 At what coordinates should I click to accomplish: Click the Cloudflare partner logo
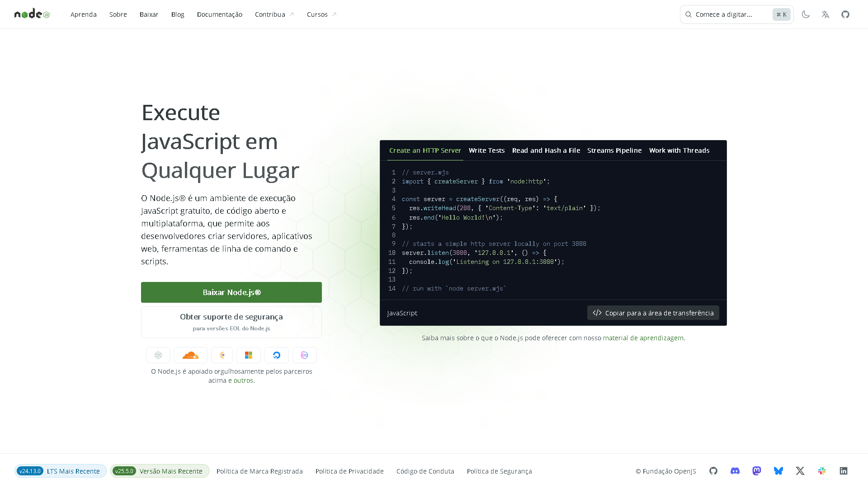pos(190,355)
